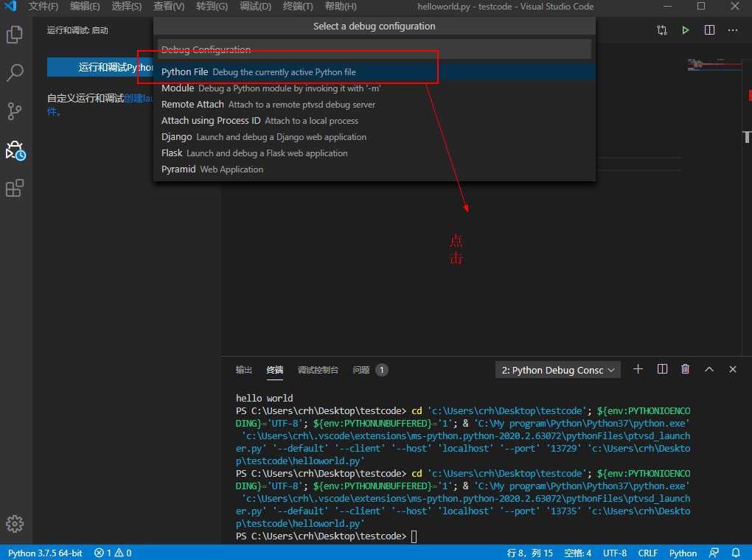Show errors and warnings count in status bar
Screen dimensions: 752x560
point(114,553)
